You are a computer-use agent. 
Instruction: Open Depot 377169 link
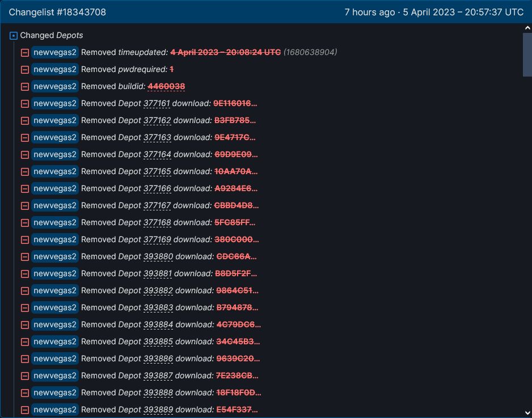pos(157,239)
